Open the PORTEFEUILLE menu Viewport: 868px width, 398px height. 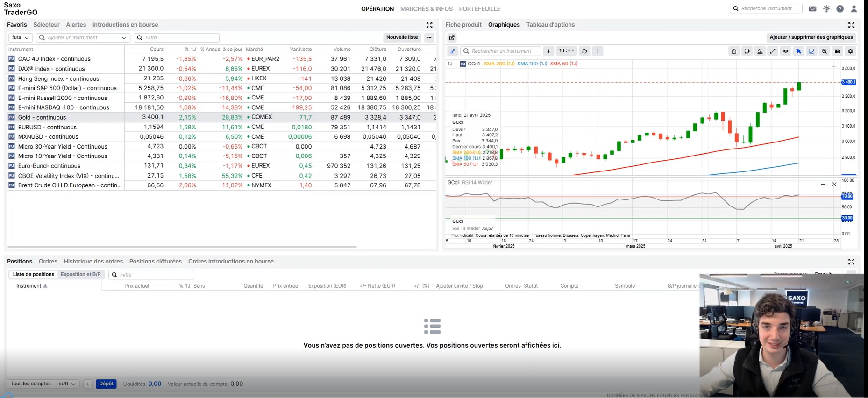coord(479,9)
